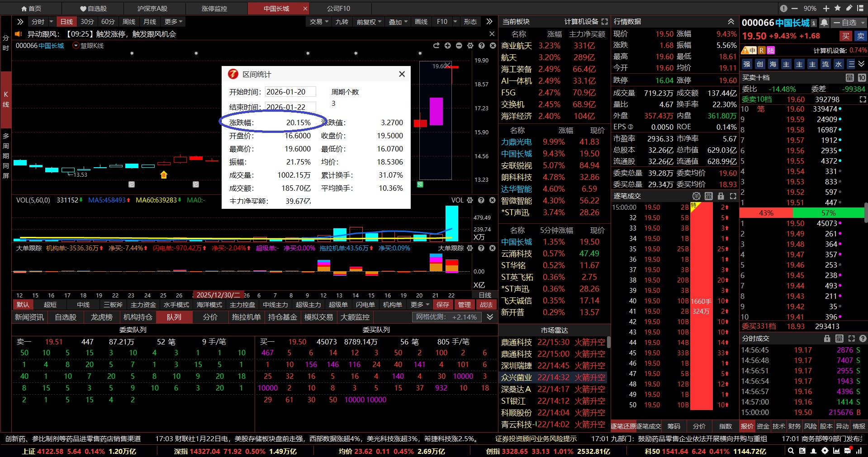Click the favorites star icon in top bar
The width and height of the screenshot is (868, 457).
[837, 8]
